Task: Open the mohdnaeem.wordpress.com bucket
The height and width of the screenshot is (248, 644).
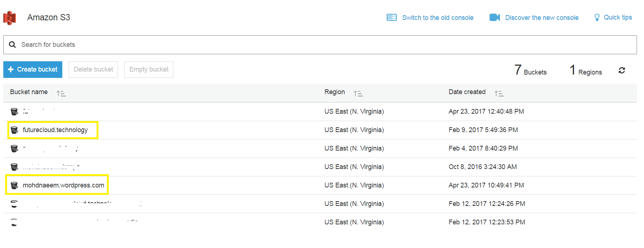Action: [63, 185]
